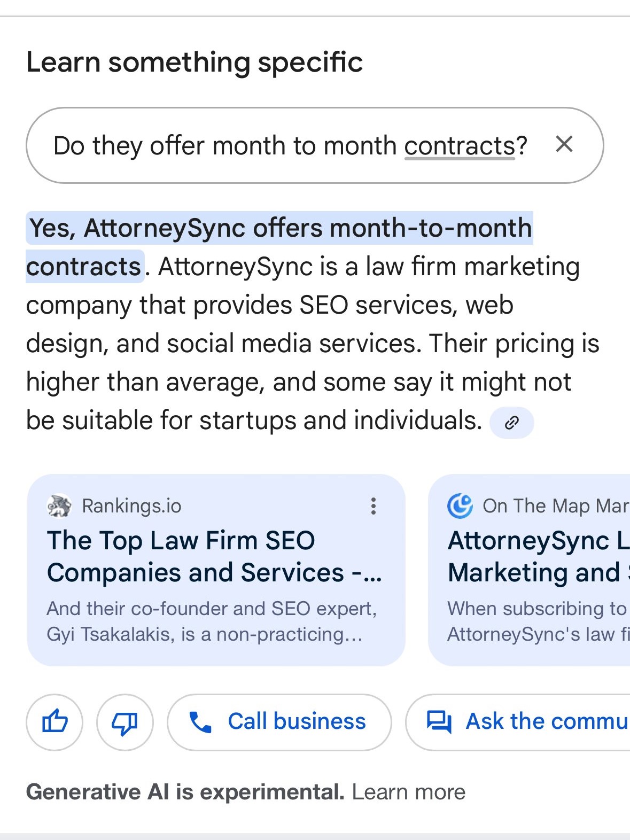Click the thumbs up feedback icon
The image size is (630, 840).
click(x=55, y=722)
